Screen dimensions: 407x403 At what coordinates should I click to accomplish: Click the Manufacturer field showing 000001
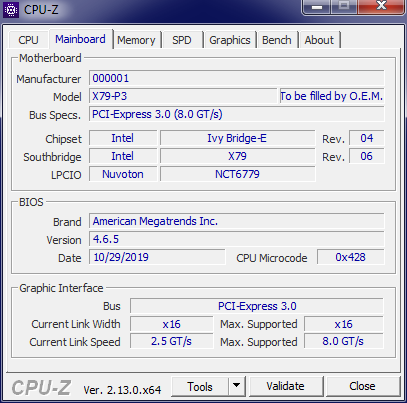(x=237, y=78)
